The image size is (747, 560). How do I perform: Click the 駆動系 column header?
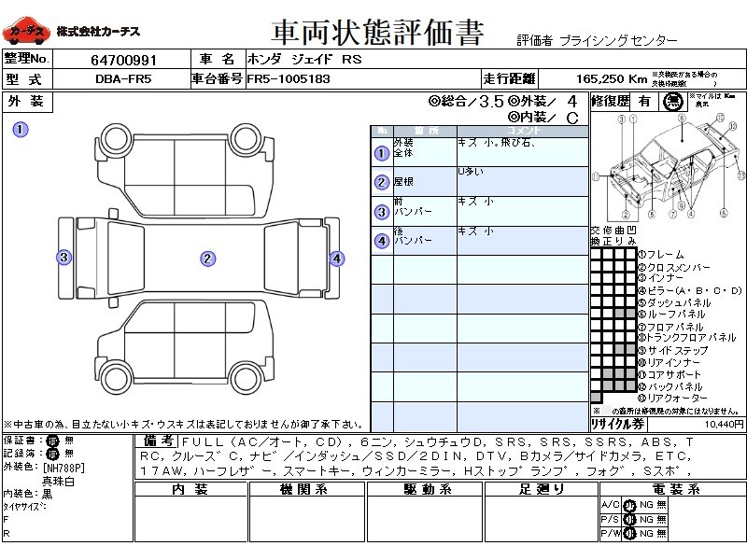[425, 489]
